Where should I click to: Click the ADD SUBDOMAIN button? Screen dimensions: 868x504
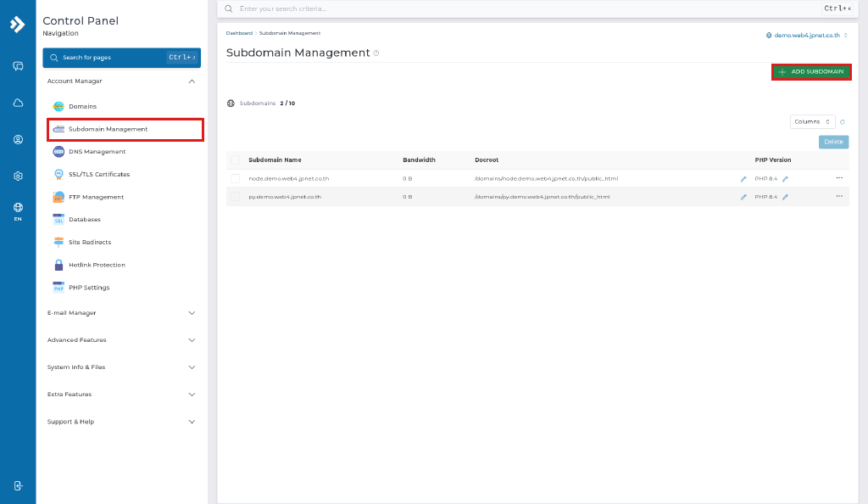(x=811, y=72)
